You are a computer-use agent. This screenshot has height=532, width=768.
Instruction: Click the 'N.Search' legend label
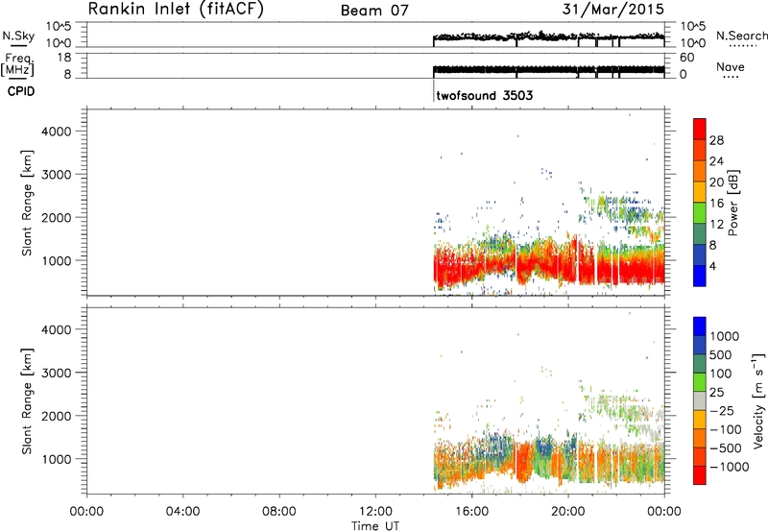[741, 36]
